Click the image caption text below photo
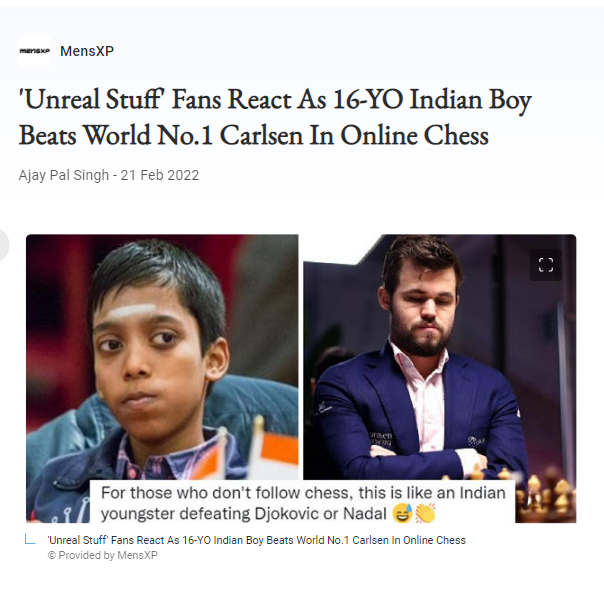 point(257,540)
